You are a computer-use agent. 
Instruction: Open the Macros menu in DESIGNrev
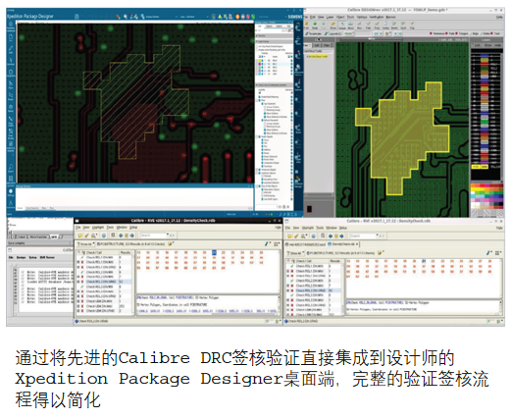coord(390,17)
